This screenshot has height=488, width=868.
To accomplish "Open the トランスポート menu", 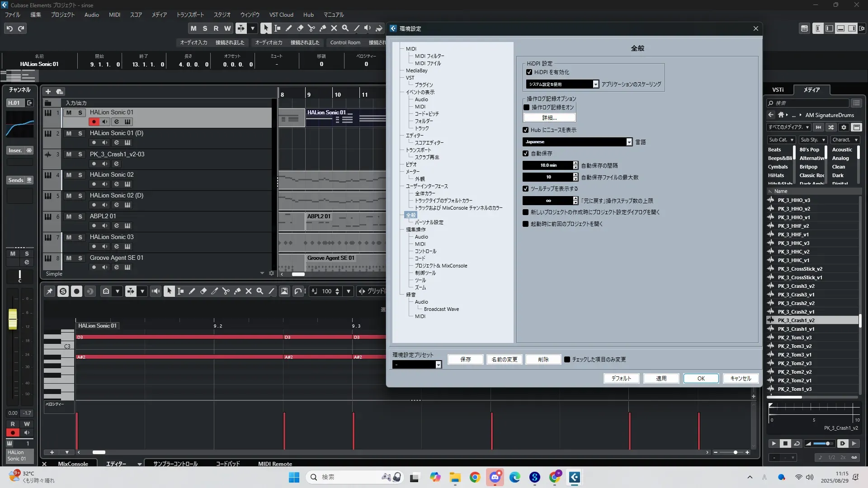I will [190, 15].
